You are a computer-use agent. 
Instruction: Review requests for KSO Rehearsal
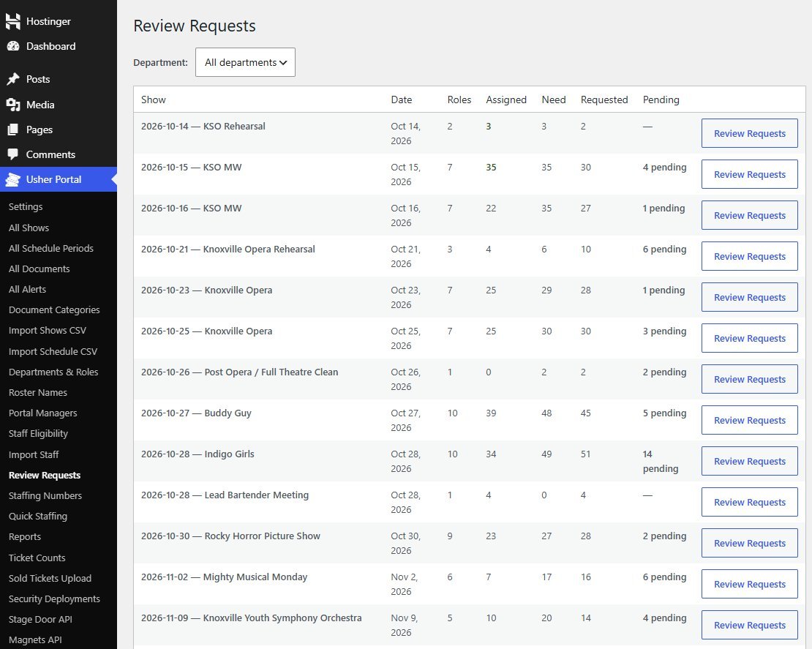click(749, 133)
